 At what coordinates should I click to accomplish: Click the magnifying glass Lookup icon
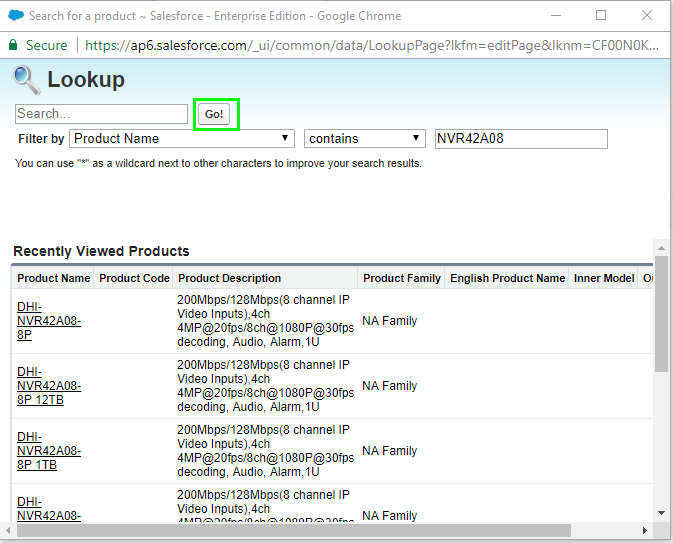(x=27, y=80)
